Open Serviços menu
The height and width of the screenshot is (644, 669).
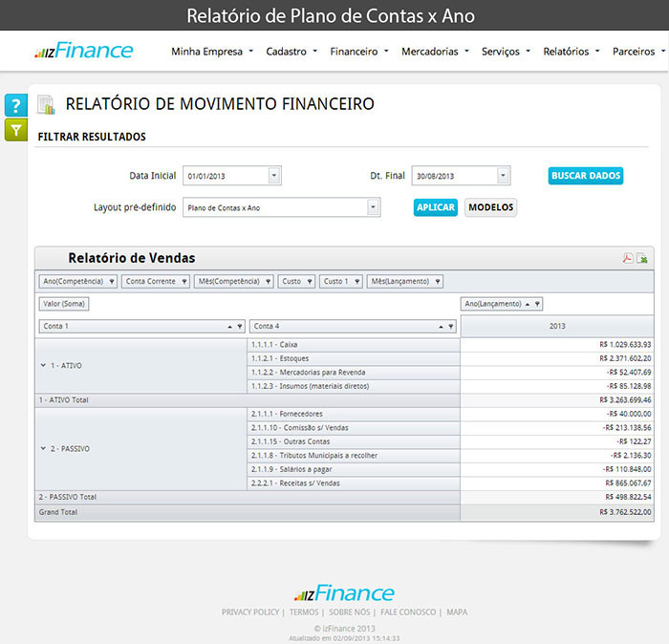[506, 52]
